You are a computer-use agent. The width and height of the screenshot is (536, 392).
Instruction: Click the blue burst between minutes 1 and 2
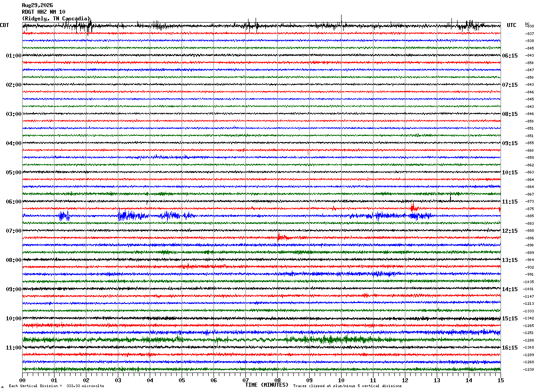64,216
